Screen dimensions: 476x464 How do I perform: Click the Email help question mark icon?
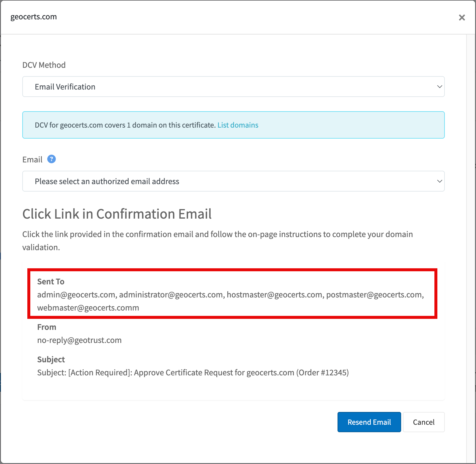tap(51, 159)
